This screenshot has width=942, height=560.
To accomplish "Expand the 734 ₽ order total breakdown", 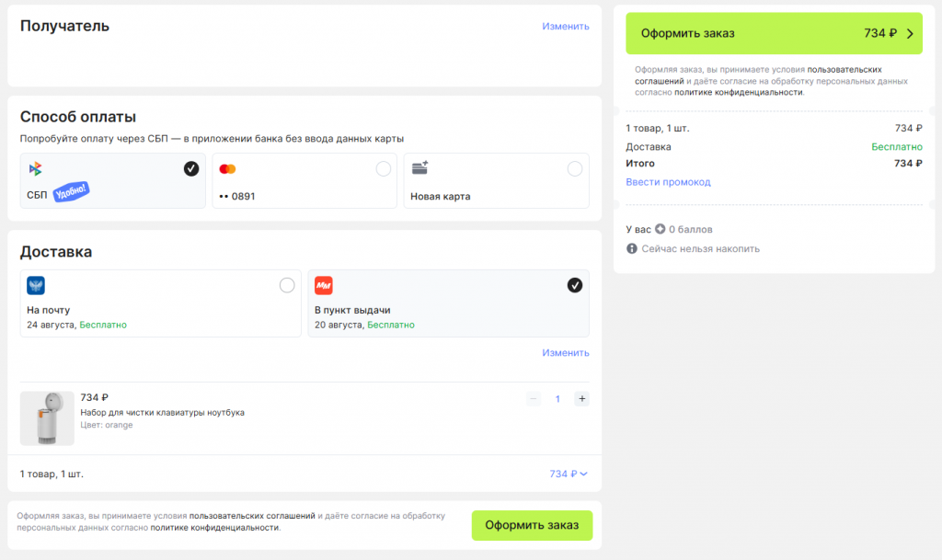I will pos(569,474).
